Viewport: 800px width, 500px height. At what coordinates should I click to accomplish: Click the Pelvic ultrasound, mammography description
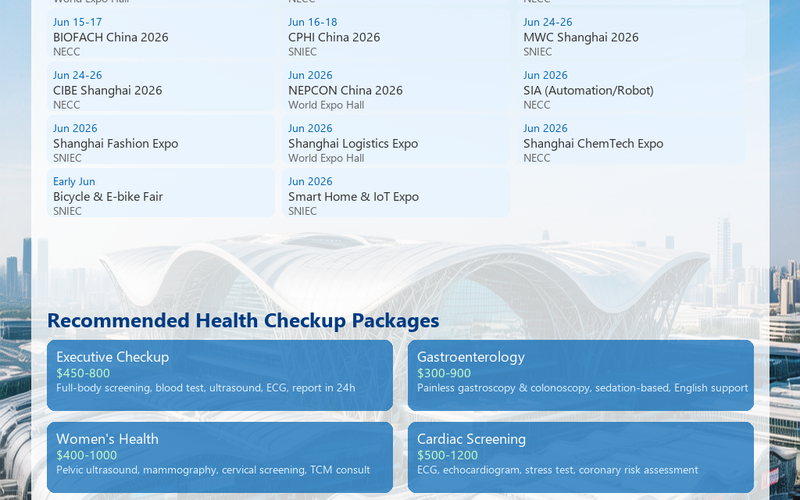213,470
